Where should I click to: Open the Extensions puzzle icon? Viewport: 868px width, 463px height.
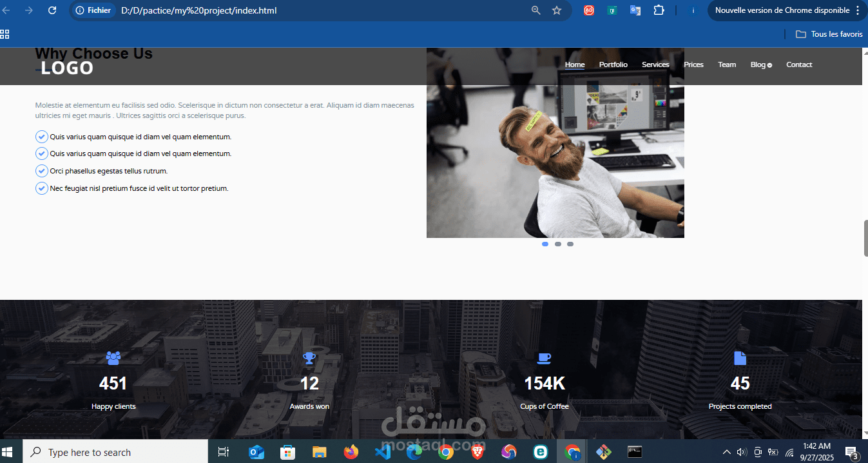(659, 10)
